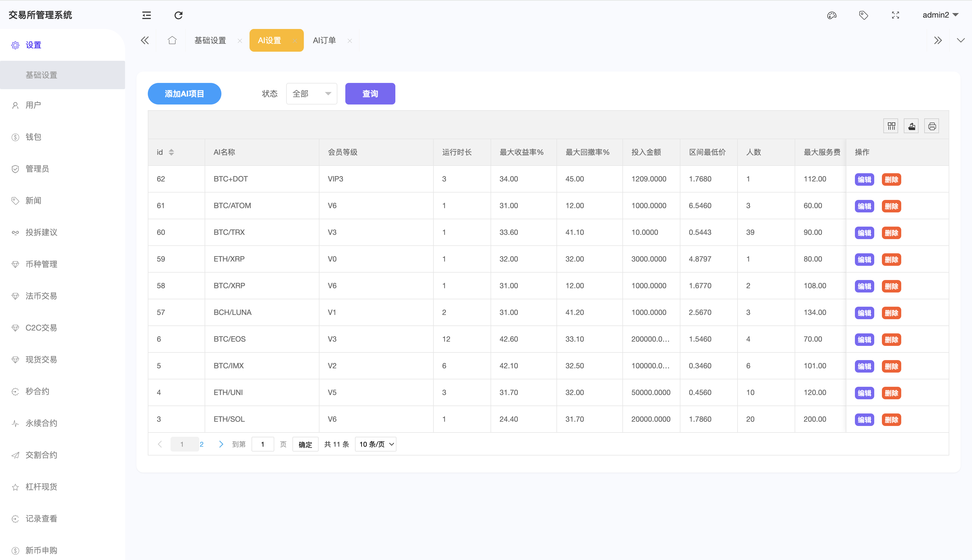Edit the BCH/LUNA row

[864, 313]
